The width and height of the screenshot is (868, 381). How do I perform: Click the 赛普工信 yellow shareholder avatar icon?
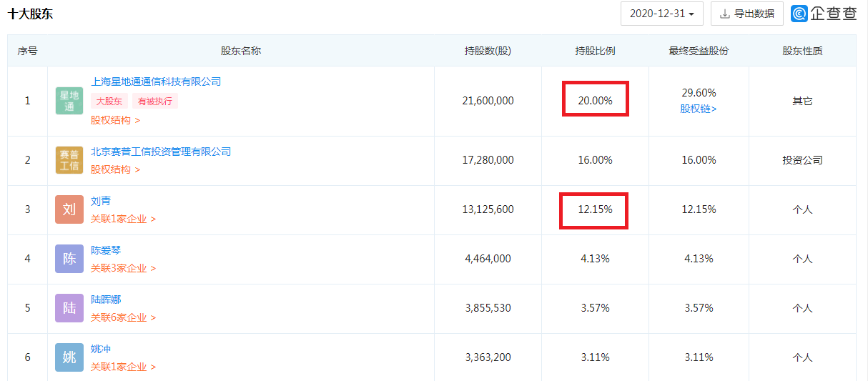tap(69, 160)
